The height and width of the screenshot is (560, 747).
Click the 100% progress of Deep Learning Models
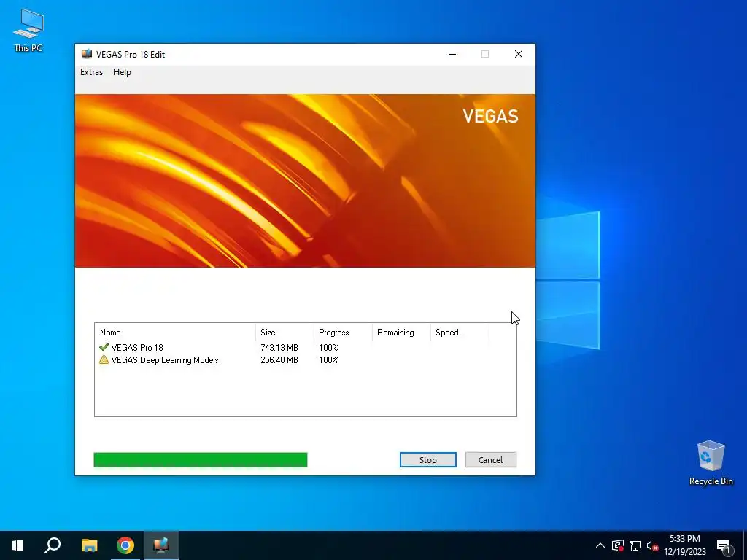click(328, 360)
